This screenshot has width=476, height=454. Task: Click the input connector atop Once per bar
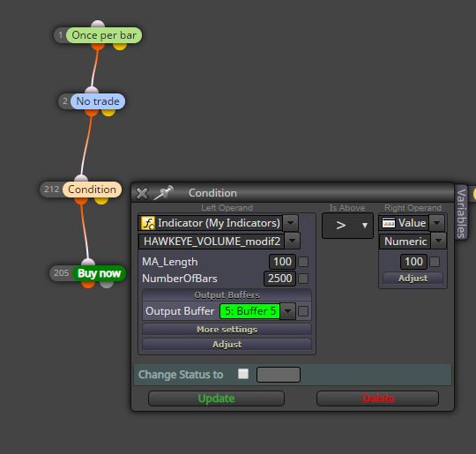pyautogui.click(x=98, y=25)
